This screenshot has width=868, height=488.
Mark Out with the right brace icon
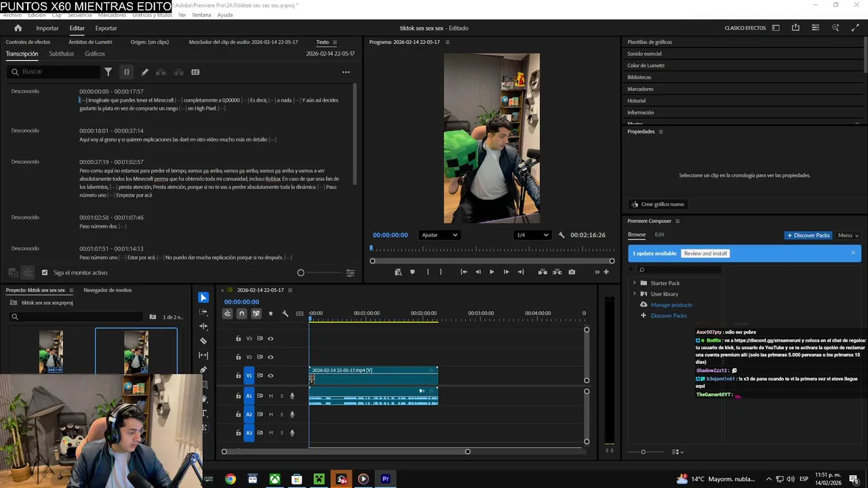(x=441, y=272)
